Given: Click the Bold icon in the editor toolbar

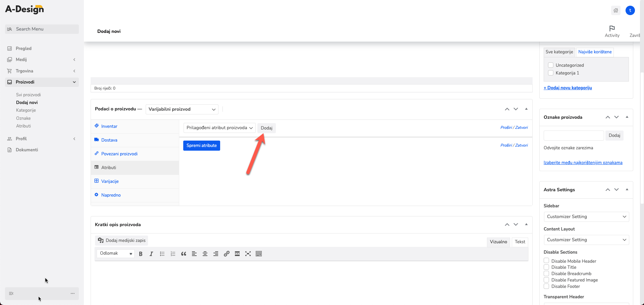Looking at the screenshot, I should pos(141,254).
